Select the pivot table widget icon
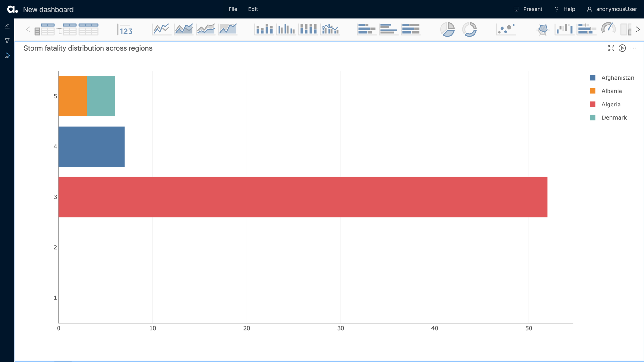Image resolution: width=644 pixels, height=362 pixels. 44,29
